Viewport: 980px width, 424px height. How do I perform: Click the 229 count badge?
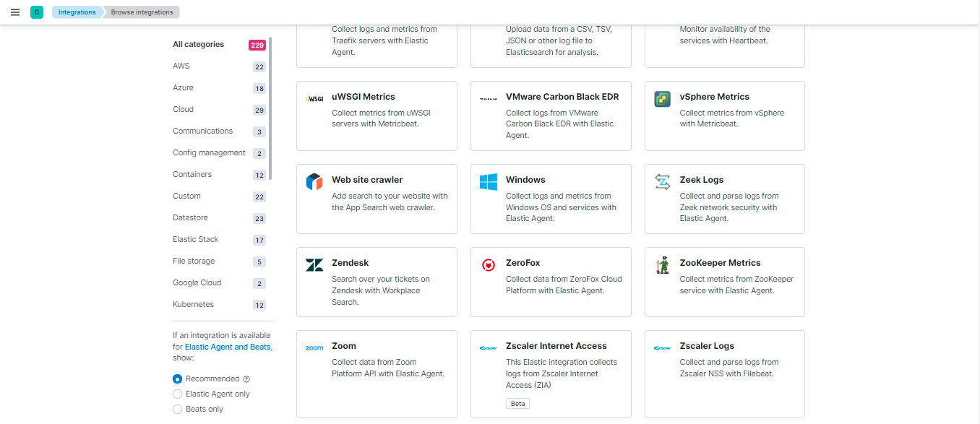(257, 45)
